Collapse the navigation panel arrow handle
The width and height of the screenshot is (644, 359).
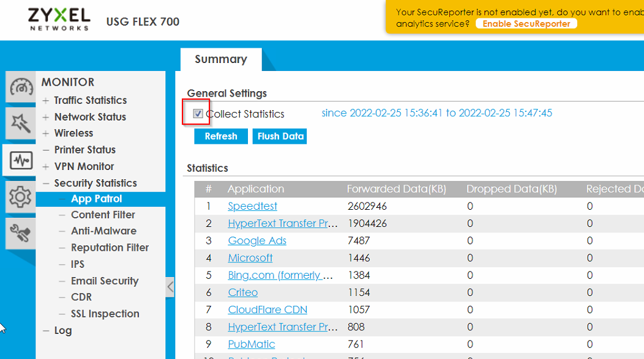[x=170, y=286]
